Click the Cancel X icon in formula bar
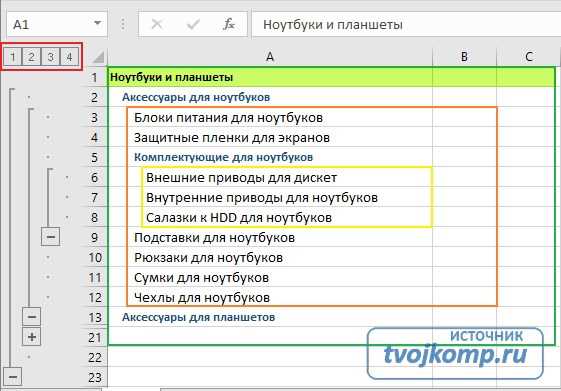The width and height of the screenshot is (561, 391). pos(157,24)
